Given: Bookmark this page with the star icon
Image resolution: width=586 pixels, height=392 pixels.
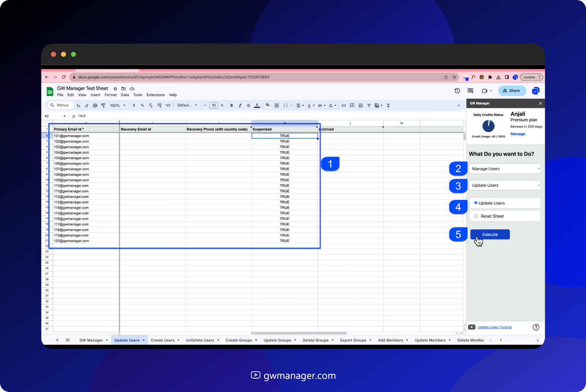Looking at the screenshot, I should point(455,77).
